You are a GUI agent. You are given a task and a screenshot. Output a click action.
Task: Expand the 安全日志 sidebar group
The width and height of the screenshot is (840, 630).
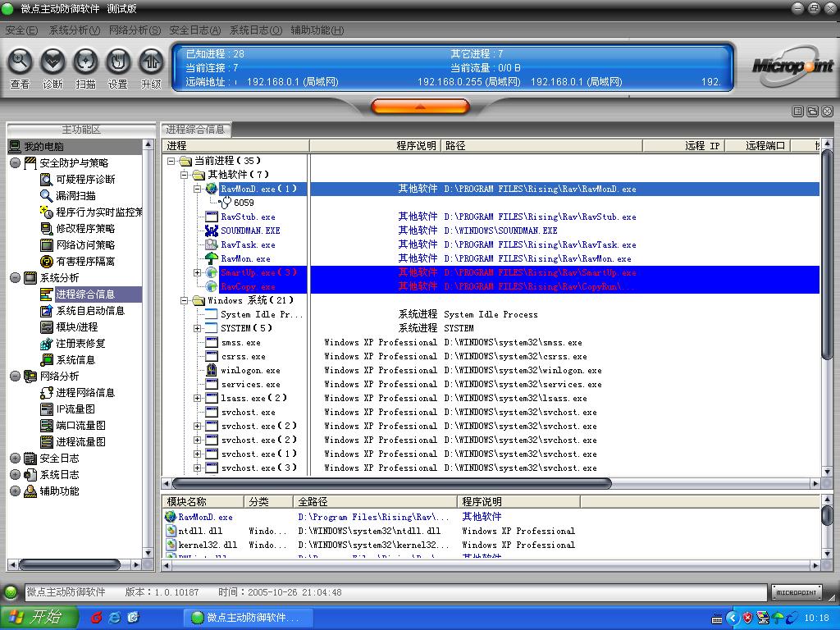point(15,459)
